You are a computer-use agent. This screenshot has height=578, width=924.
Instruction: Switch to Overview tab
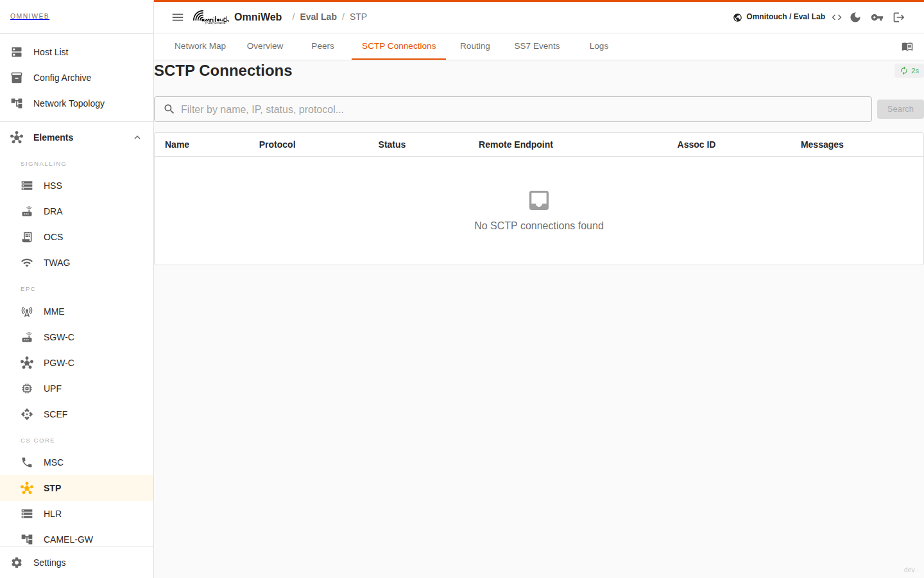coord(265,46)
